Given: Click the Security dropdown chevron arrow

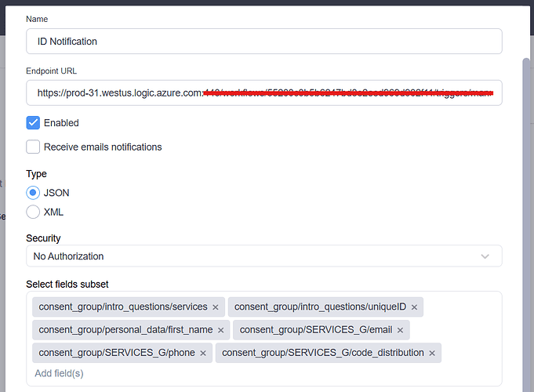Looking at the screenshot, I should click(x=485, y=256).
